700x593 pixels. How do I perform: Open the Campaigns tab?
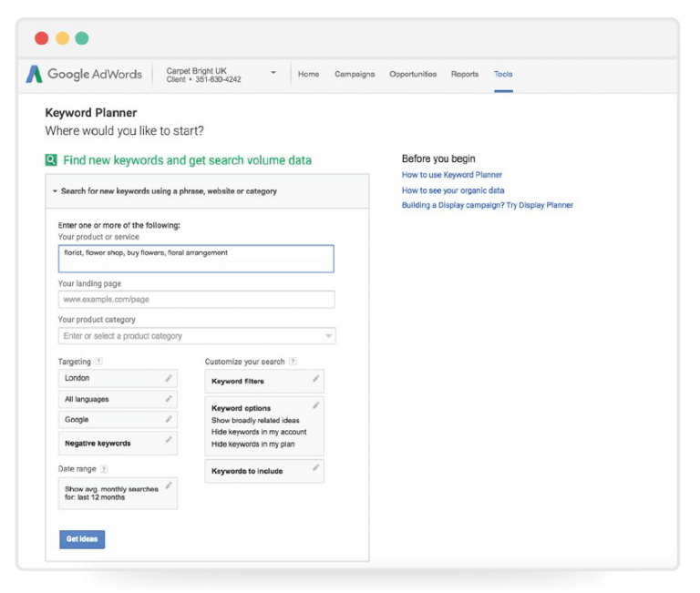tap(355, 74)
